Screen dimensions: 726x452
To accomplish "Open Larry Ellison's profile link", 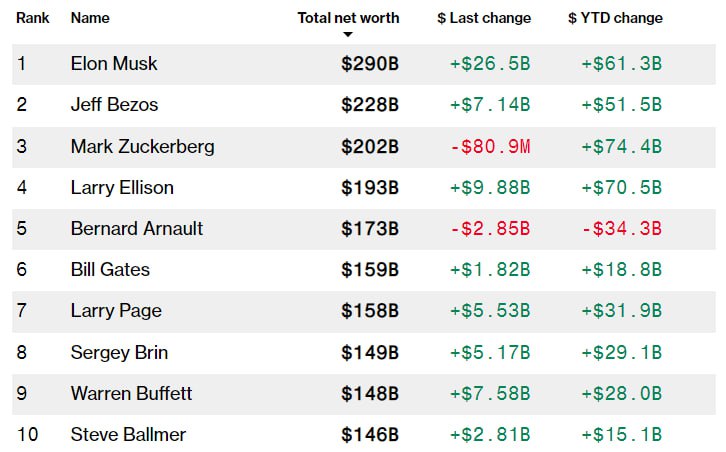I will tap(122, 188).
